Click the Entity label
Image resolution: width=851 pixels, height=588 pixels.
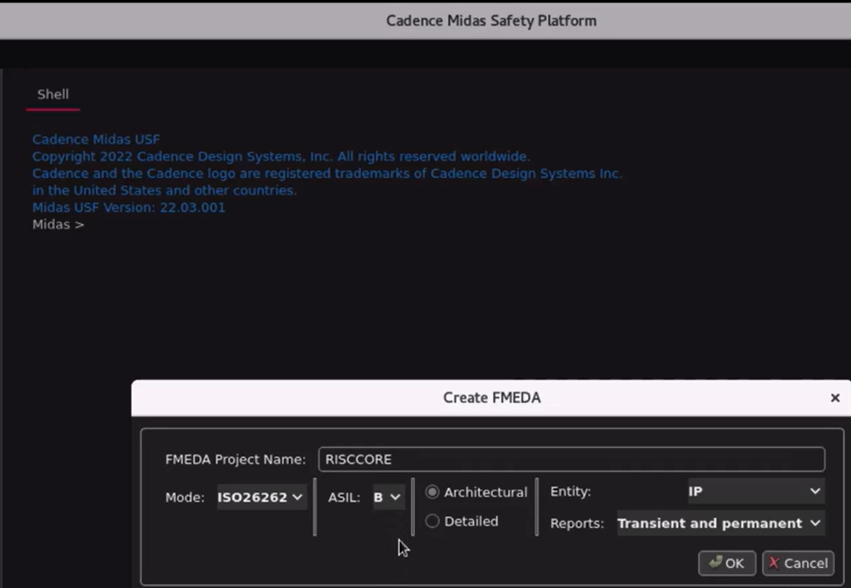[570, 491]
